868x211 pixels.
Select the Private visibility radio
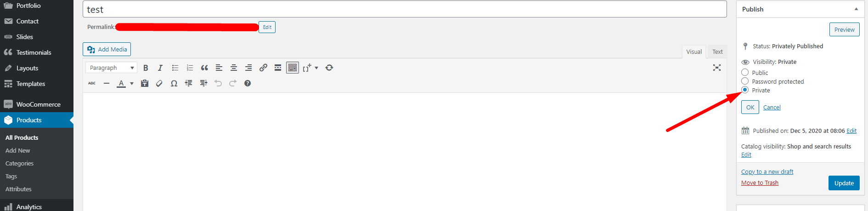pos(745,90)
